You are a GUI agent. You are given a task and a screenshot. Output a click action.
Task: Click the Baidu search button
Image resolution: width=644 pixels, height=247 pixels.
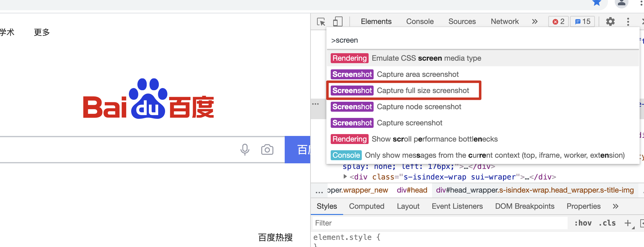click(297, 150)
